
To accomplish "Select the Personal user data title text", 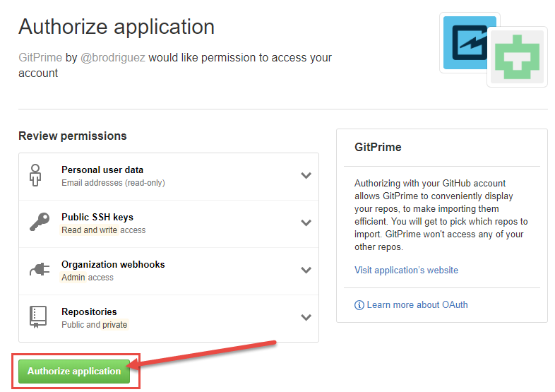I will click(x=102, y=170).
